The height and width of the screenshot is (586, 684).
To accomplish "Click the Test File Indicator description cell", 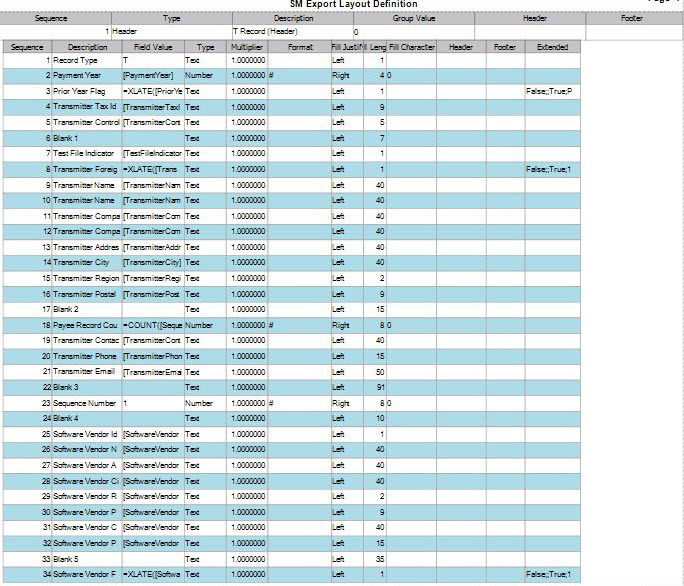I will pyautogui.click(x=84, y=153).
